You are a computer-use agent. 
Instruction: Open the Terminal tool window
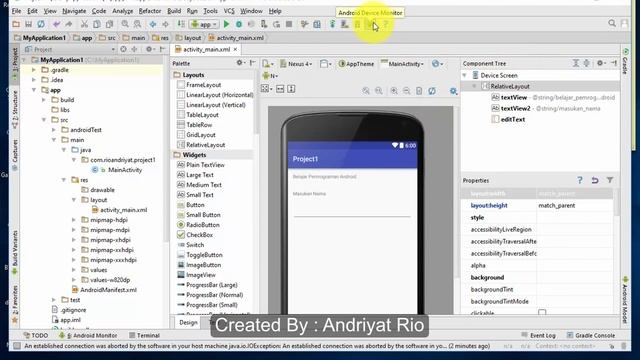pos(144,335)
